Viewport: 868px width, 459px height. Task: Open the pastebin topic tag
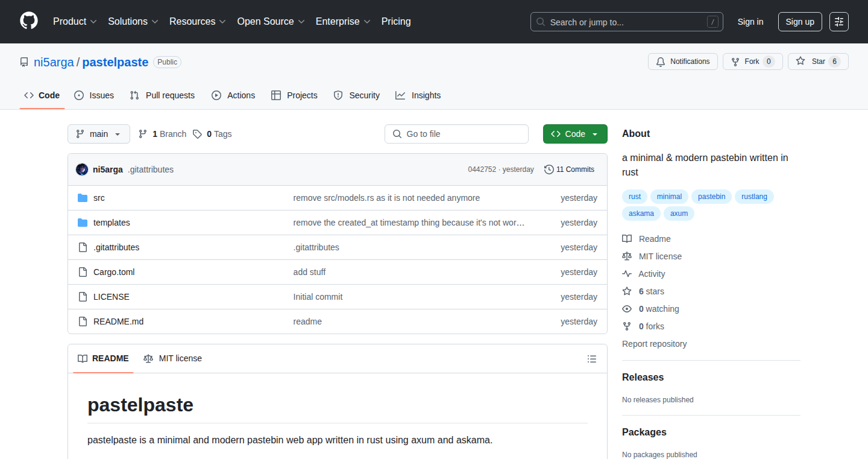(x=711, y=197)
